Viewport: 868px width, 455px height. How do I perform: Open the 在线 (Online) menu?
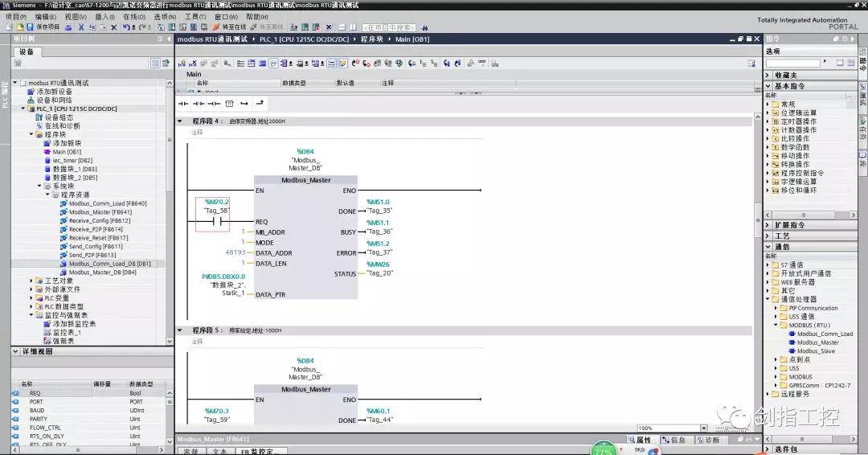point(133,16)
